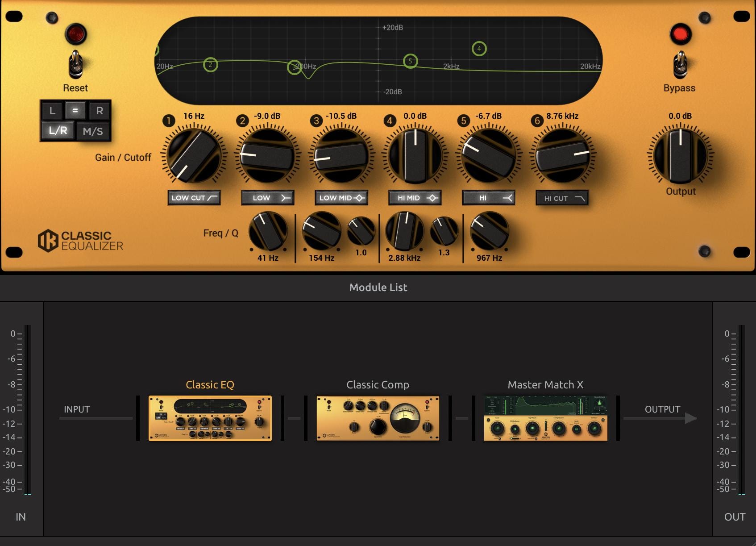Image resolution: width=756 pixels, height=546 pixels.
Task: Click the 41 Hz frequency value
Action: pyautogui.click(x=268, y=258)
